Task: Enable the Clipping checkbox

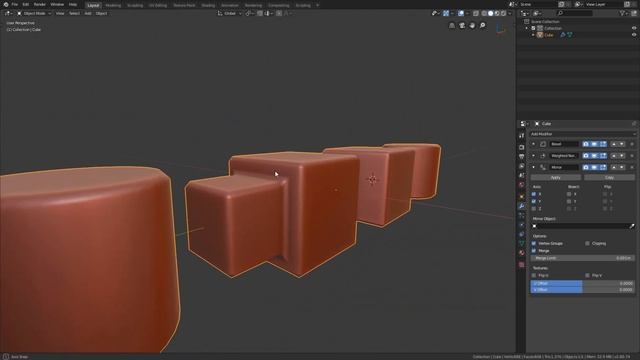Action: [x=588, y=244]
